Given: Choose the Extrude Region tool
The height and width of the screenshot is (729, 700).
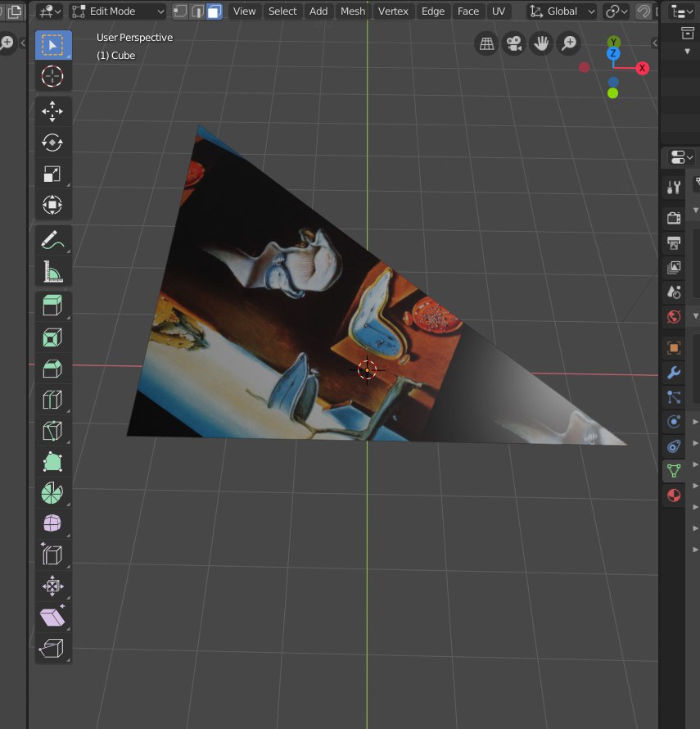Looking at the screenshot, I should coord(53,306).
